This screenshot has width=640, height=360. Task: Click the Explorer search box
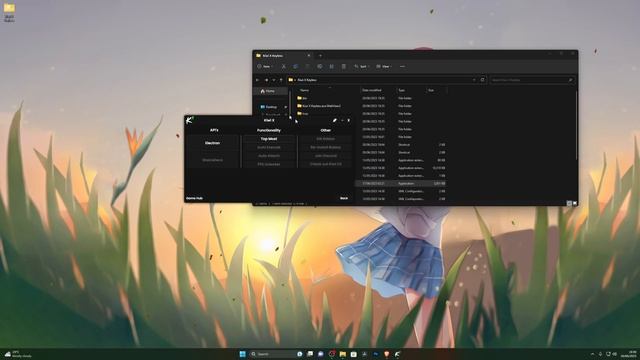[x=532, y=80]
